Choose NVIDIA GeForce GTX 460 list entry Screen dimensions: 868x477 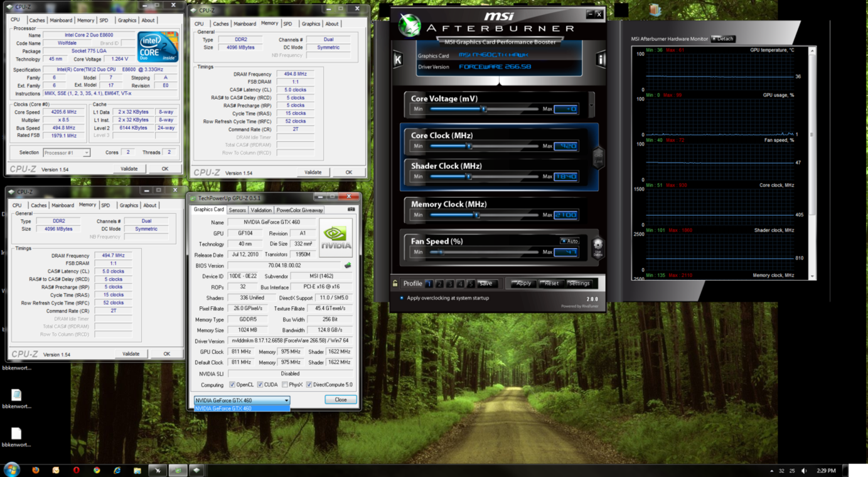pos(242,408)
